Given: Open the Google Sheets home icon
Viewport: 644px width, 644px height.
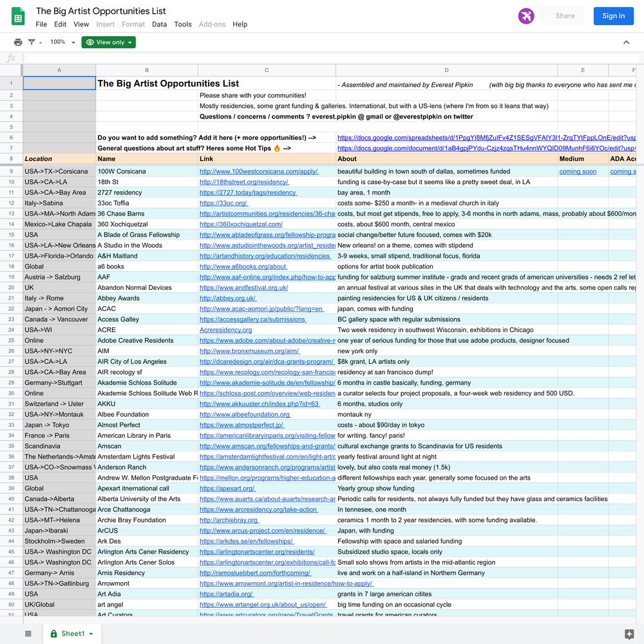Looking at the screenshot, I should point(18,17).
